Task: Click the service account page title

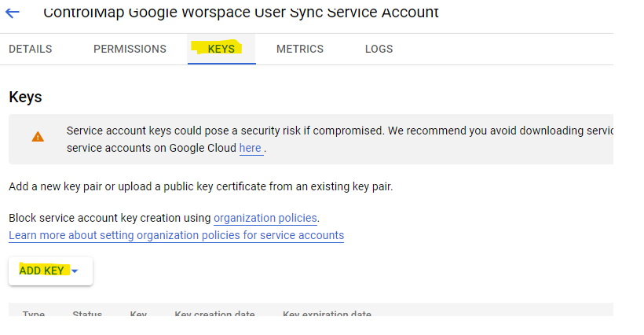Action: pyautogui.click(x=241, y=13)
